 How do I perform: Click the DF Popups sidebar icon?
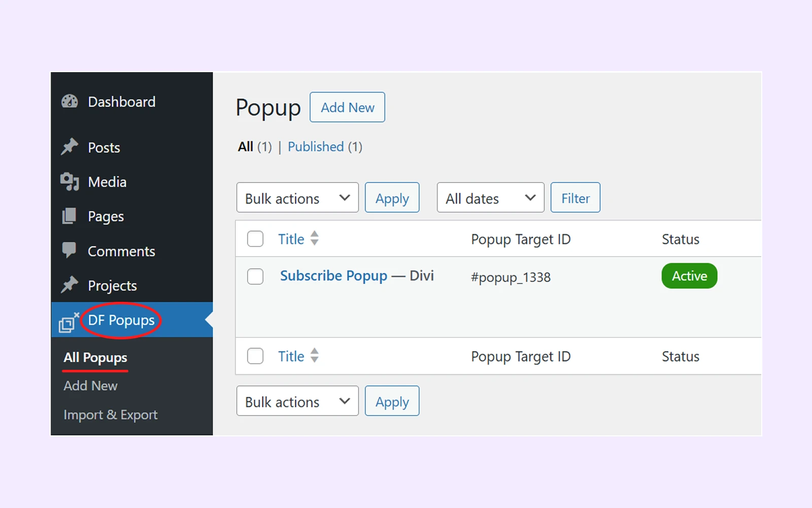(x=69, y=322)
